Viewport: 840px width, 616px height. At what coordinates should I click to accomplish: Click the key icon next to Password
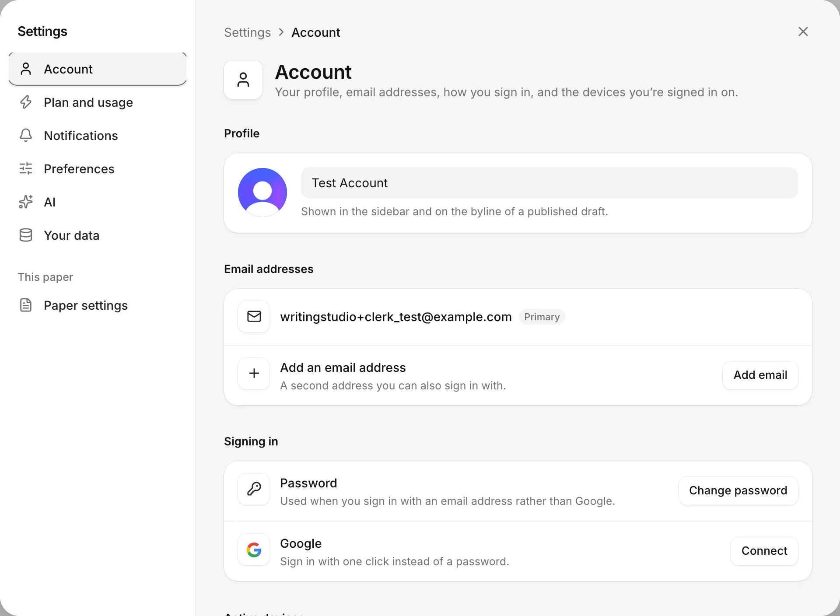[x=254, y=489]
